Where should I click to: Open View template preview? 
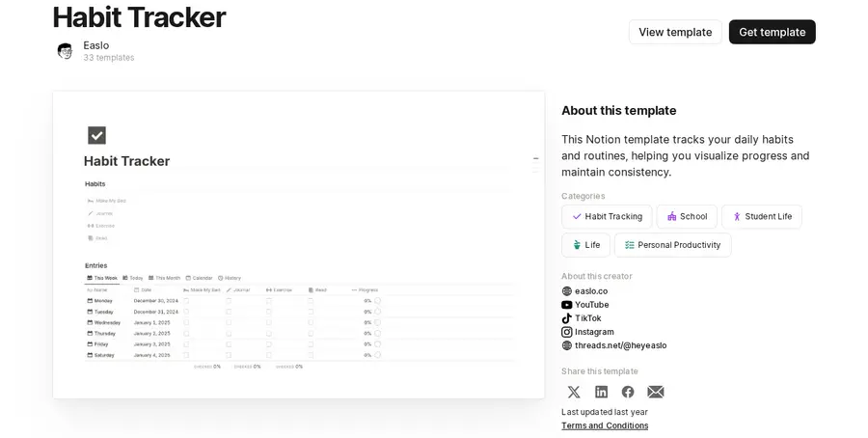pos(675,32)
